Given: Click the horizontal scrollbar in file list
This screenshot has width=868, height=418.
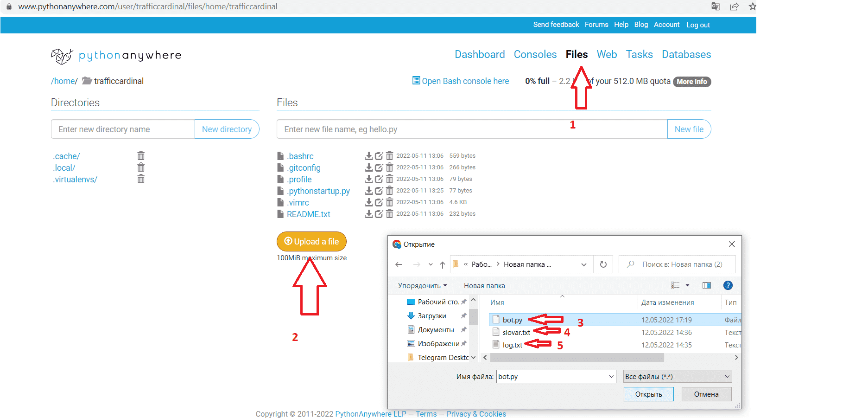Looking at the screenshot, I should (x=577, y=358).
